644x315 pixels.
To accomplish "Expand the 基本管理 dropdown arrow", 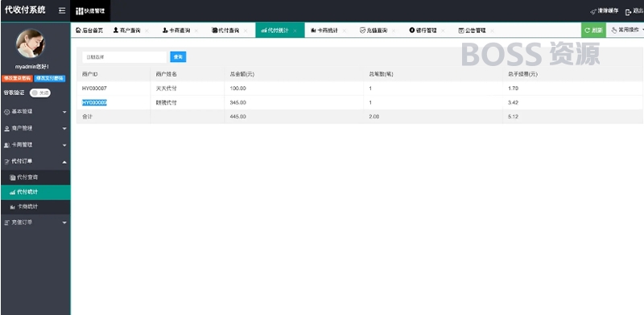I will tap(64, 112).
